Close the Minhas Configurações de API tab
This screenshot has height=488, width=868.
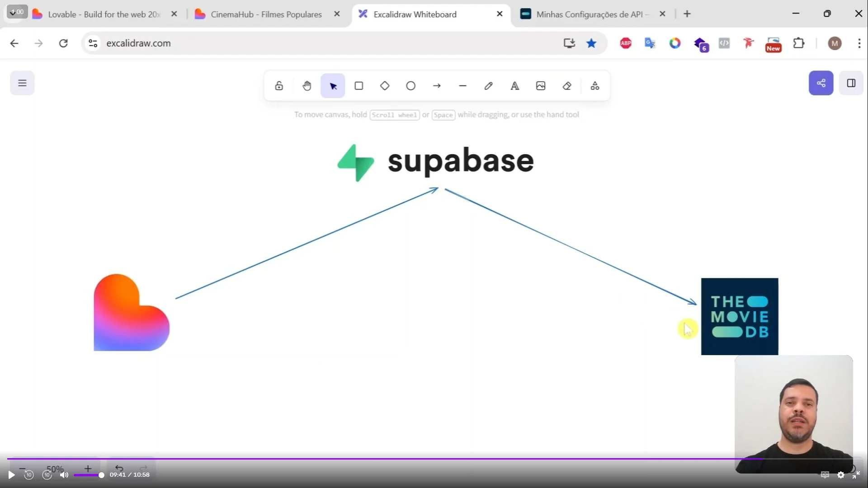(662, 14)
